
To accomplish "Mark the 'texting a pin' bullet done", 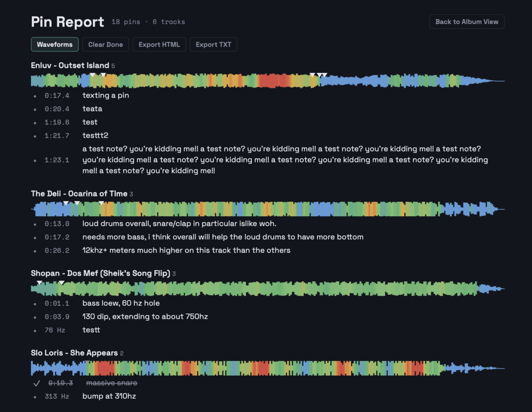I will coord(35,96).
